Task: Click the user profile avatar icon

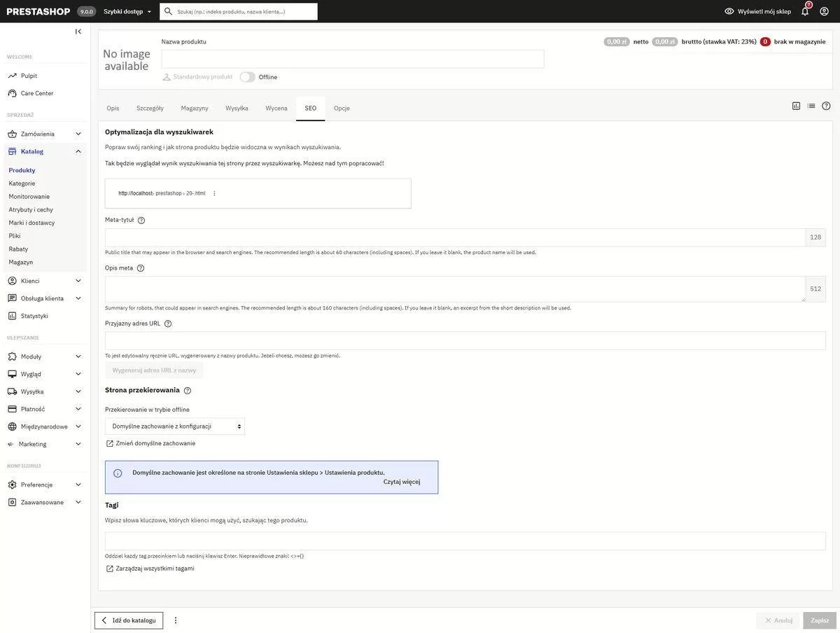Action: pyautogui.click(x=824, y=11)
